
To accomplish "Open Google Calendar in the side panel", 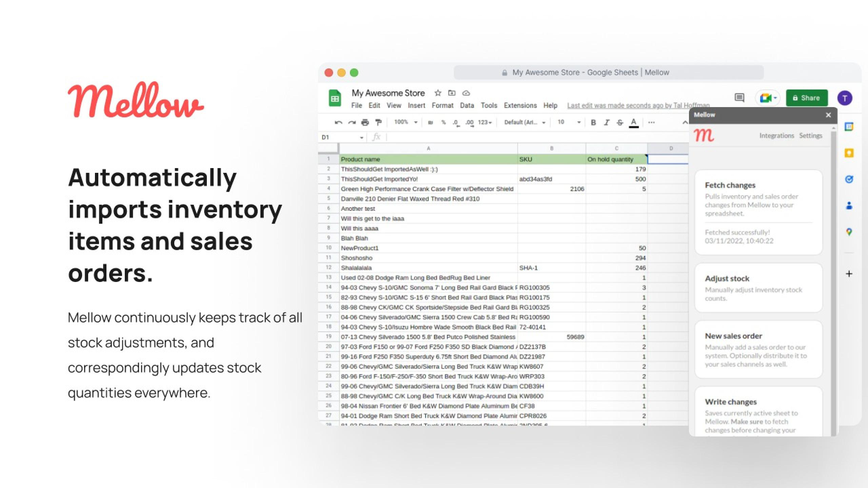I will (x=848, y=127).
